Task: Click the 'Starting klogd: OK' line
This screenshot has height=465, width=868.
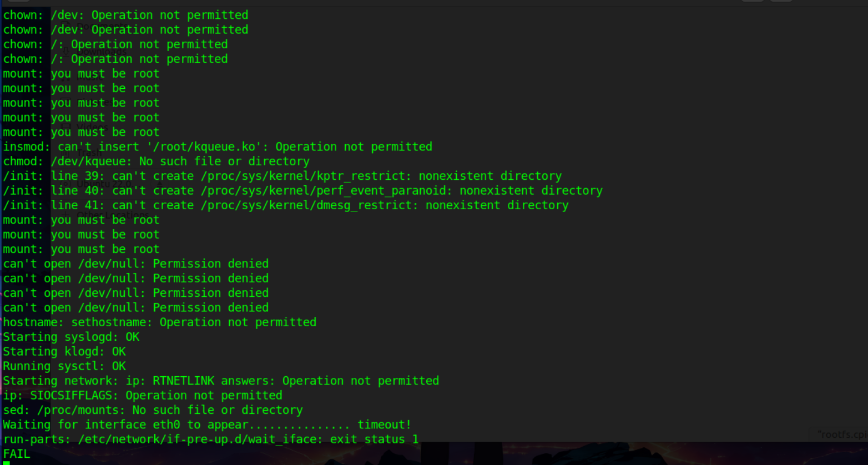Action: coord(64,352)
